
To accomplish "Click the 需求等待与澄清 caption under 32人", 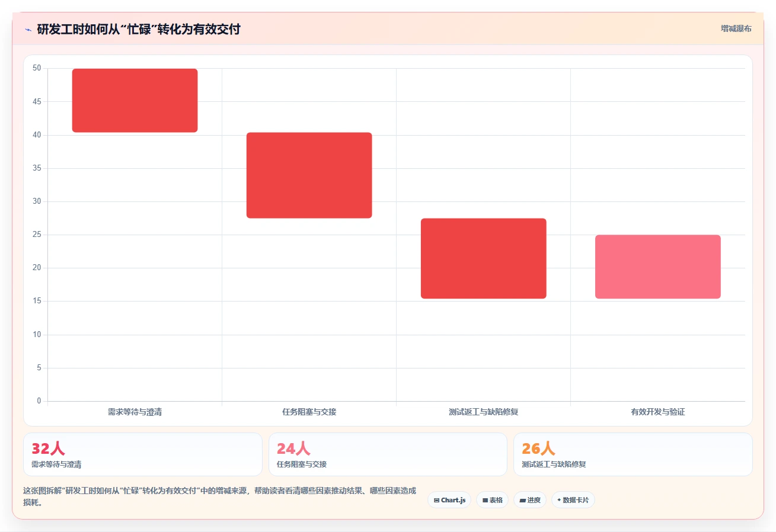I will point(56,464).
